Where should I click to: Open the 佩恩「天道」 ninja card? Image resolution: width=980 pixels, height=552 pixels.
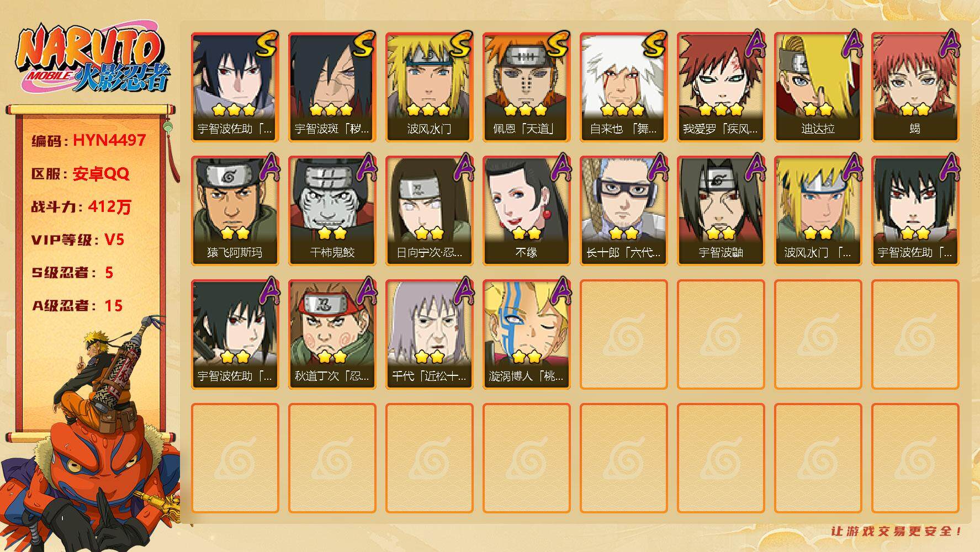526,87
